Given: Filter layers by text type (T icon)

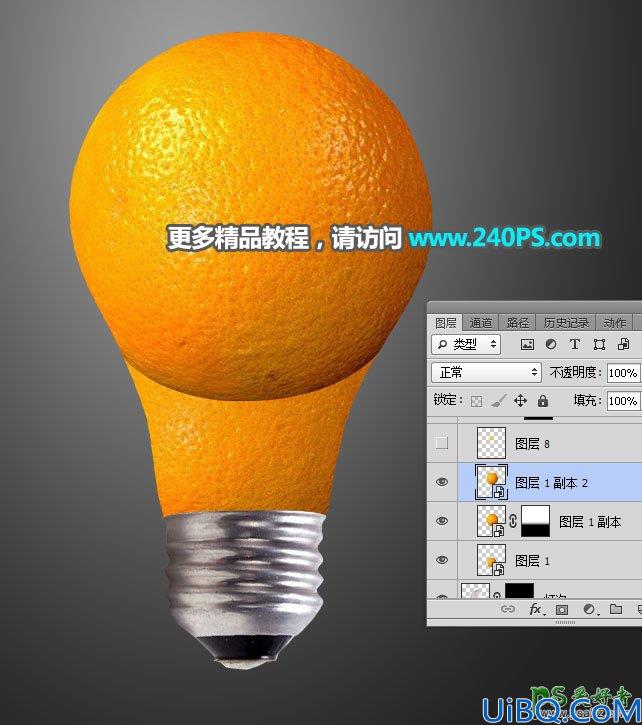Looking at the screenshot, I should coord(575,344).
